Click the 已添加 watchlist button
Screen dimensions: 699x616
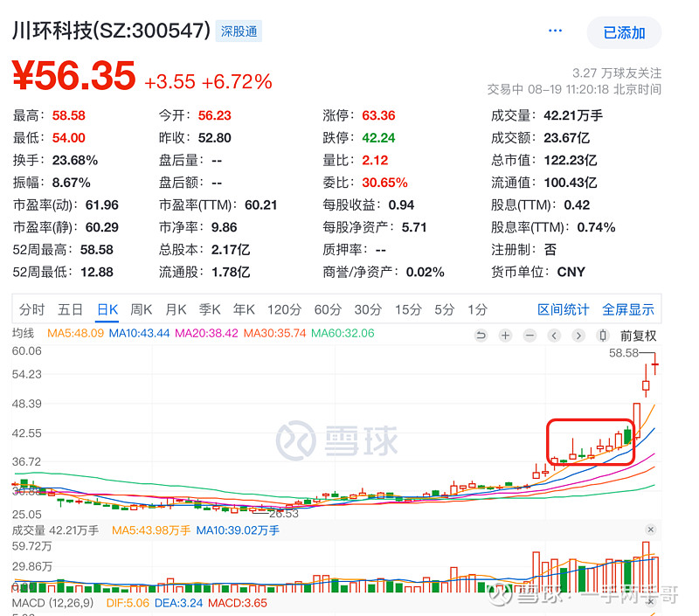pos(624,32)
